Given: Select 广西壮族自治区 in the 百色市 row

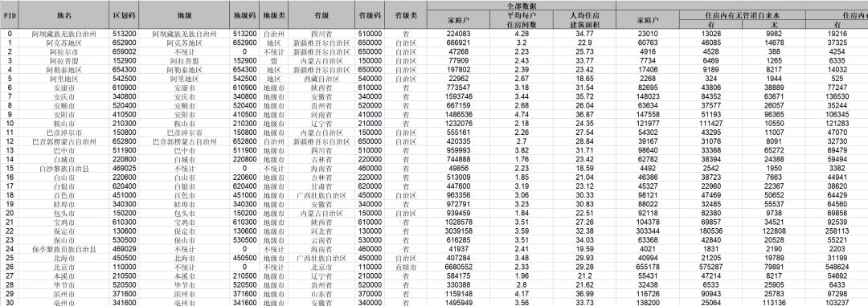Looking at the screenshot, I should pyautogui.click(x=321, y=195).
